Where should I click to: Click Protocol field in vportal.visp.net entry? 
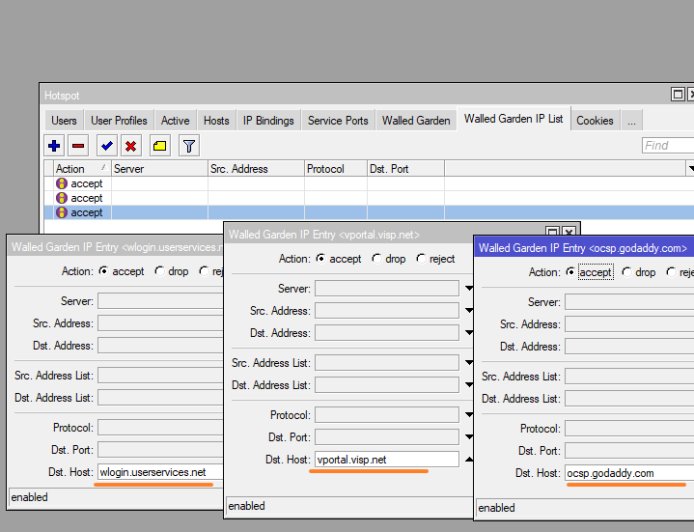point(387,415)
